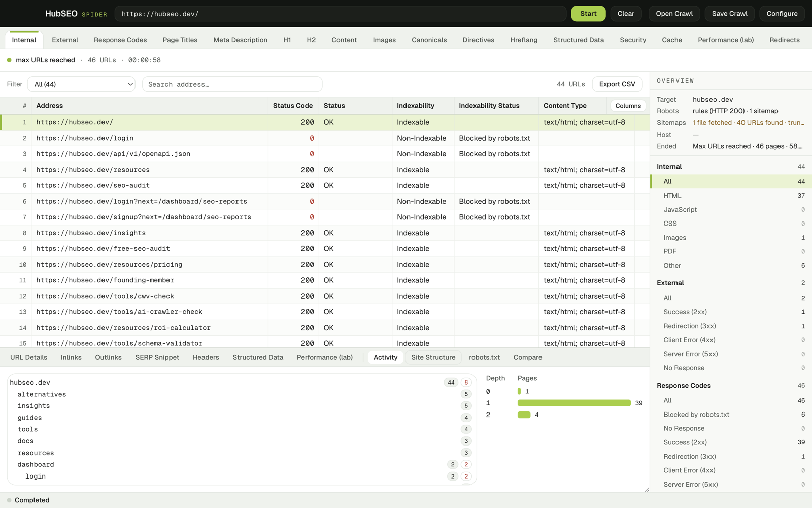Open a saved crawl via Open Crawl
The width and height of the screenshot is (812, 508).
coord(674,14)
